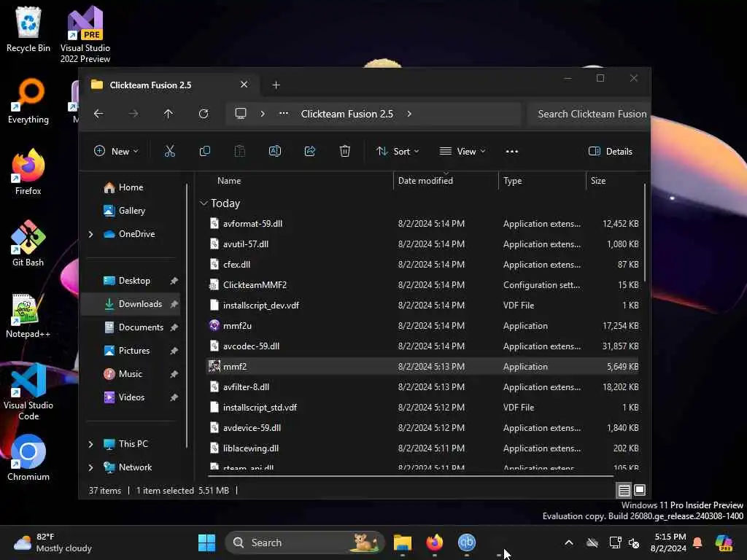This screenshot has height=560, width=747.
Task: Click the notification bell icon
Action: pyautogui.click(x=697, y=542)
